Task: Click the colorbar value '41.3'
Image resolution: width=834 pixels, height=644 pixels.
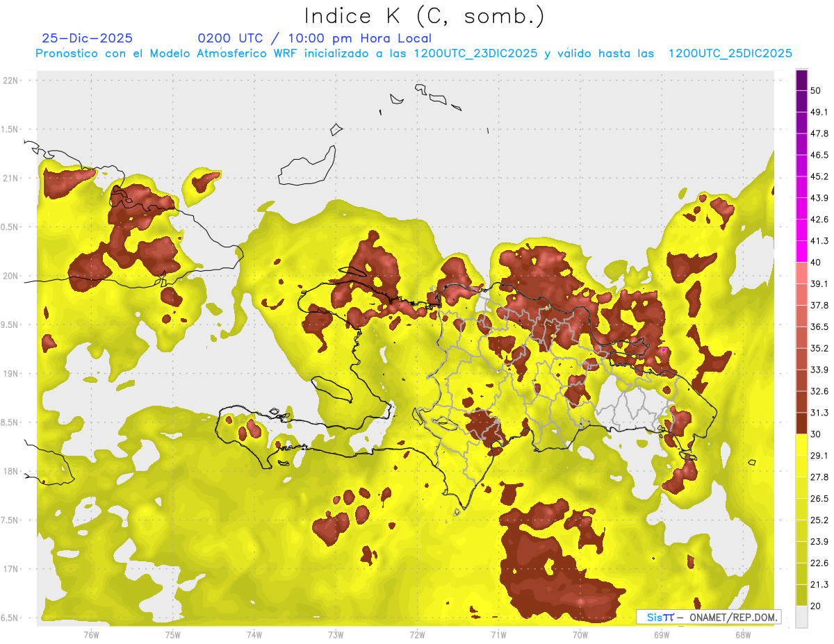Action: 819,242
